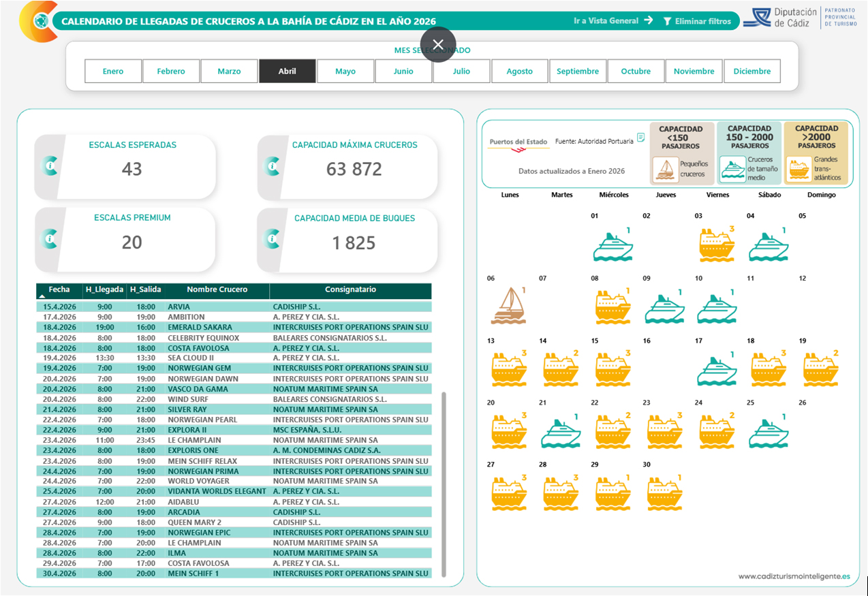This screenshot has height=596, width=868.
Task: Sort table by Nombre Crucero column header
Action: click(217, 289)
